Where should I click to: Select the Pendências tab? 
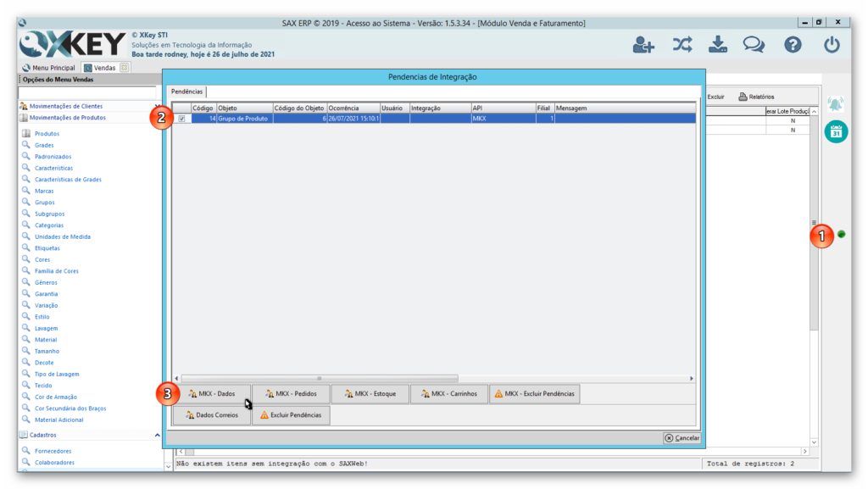(x=186, y=92)
